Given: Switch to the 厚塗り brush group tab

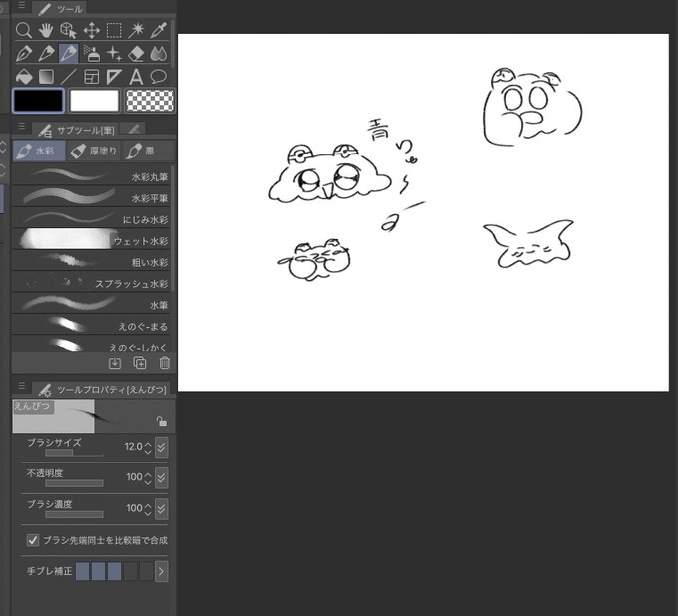Looking at the screenshot, I should (94, 151).
